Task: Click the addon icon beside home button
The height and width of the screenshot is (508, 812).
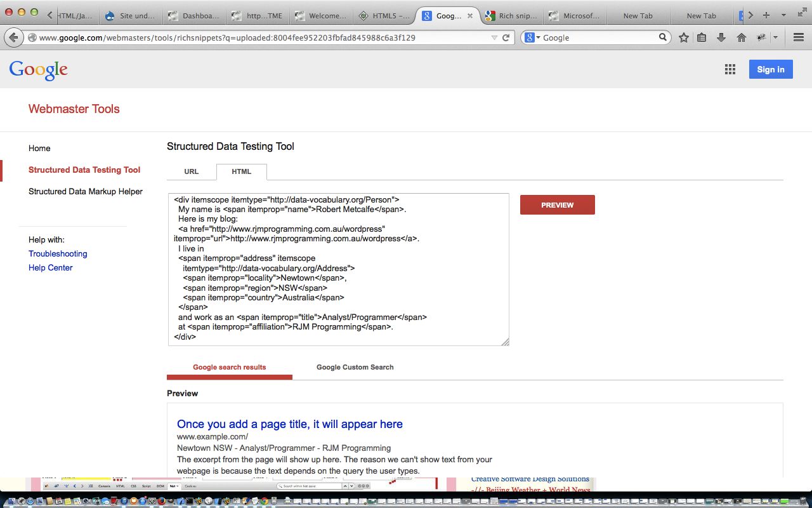Action: [761, 37]
